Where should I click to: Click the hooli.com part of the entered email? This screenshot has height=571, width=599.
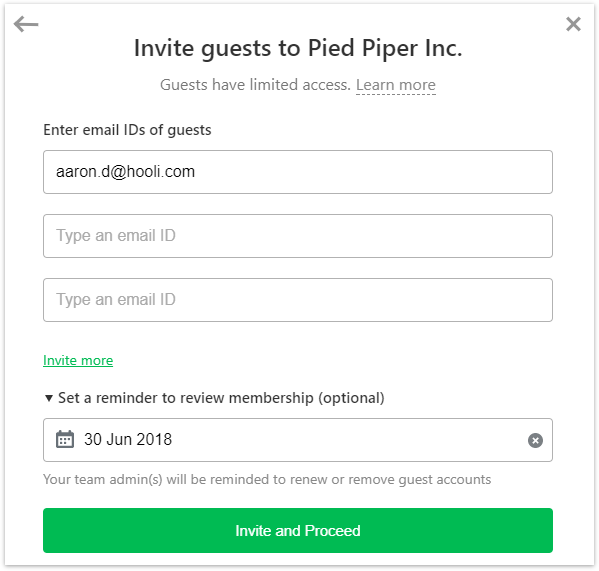[x=161, y=172]
